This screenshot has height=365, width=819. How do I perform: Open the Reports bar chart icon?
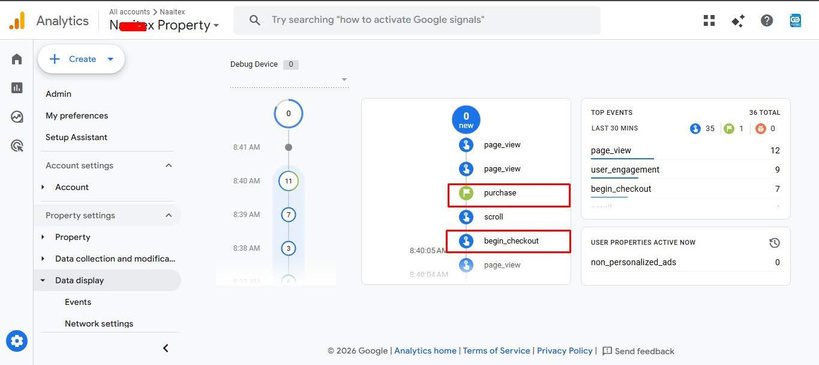coord(17,88)
